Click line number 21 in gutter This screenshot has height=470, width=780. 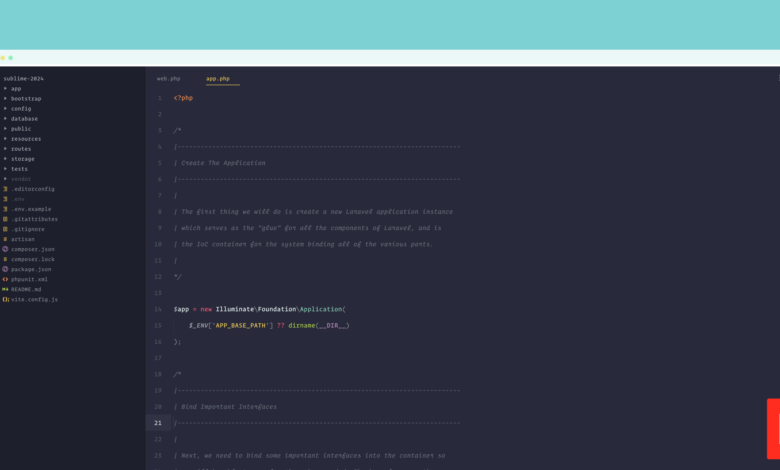click(x=158, y=423)
